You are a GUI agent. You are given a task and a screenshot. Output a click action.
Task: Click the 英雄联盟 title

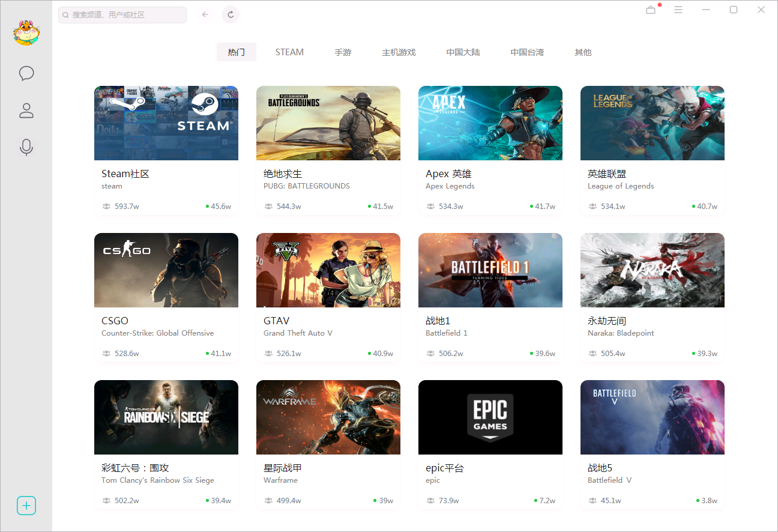(607, 174)
